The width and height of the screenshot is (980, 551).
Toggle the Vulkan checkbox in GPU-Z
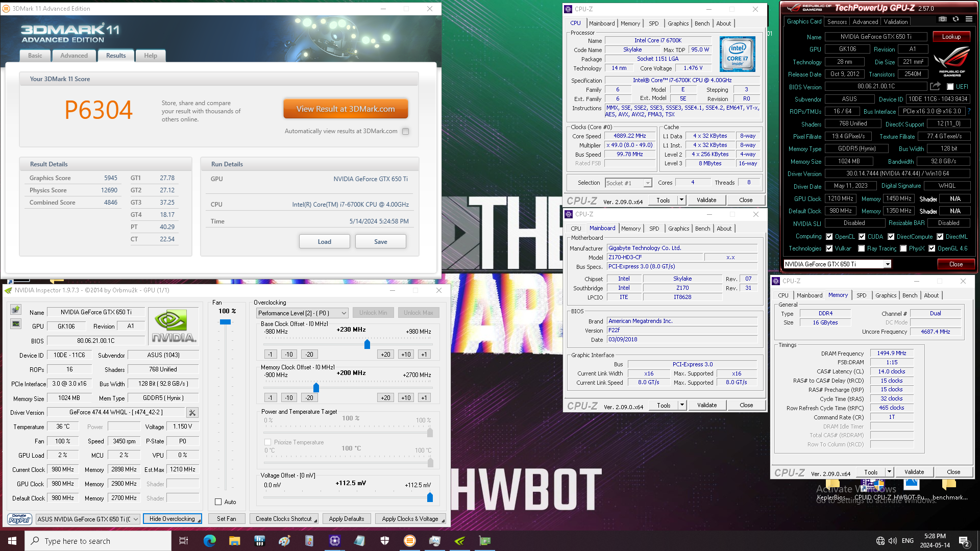point(829,248)
